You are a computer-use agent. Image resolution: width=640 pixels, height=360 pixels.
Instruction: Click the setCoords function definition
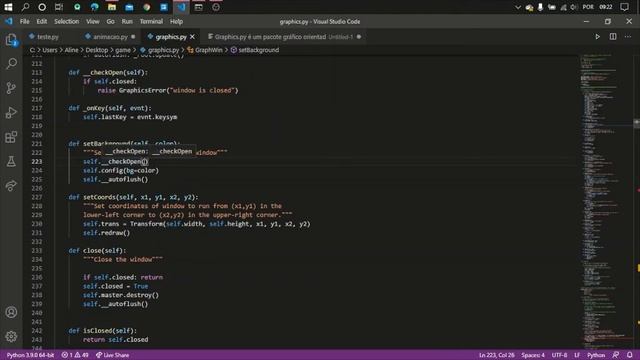click(133, 197)
